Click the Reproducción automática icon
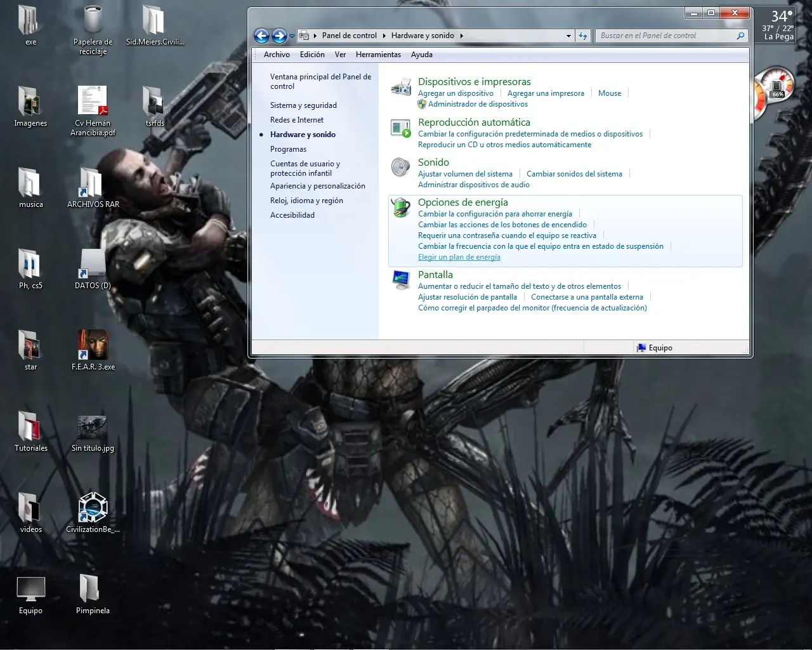Screen dimensions: 812x650 pos(401,128)
